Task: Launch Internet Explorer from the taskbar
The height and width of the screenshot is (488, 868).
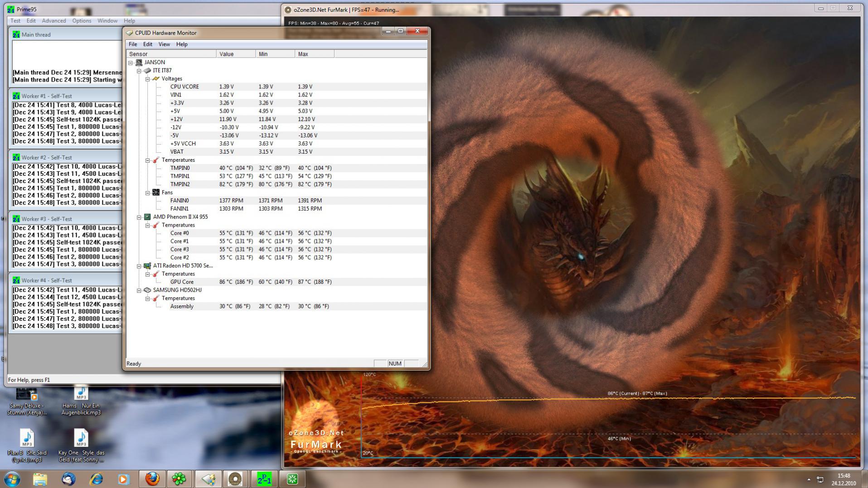Action: 96,479
